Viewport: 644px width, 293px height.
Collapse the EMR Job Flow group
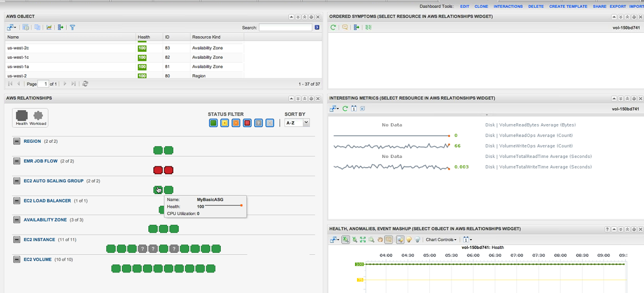17,161
